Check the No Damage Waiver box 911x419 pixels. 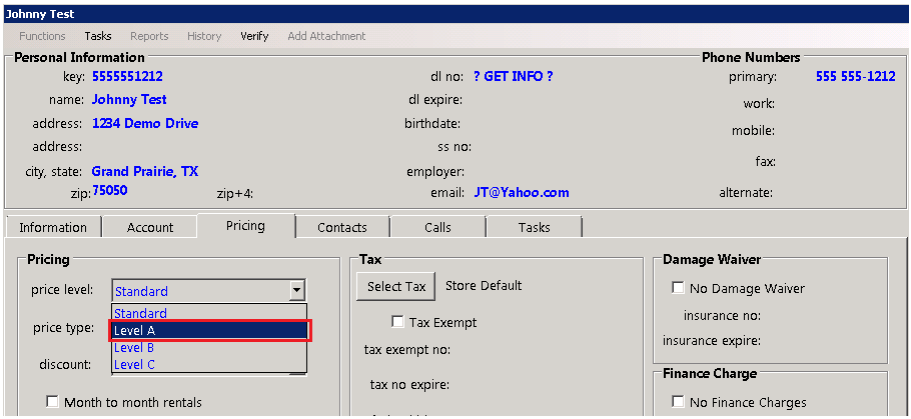679,289
